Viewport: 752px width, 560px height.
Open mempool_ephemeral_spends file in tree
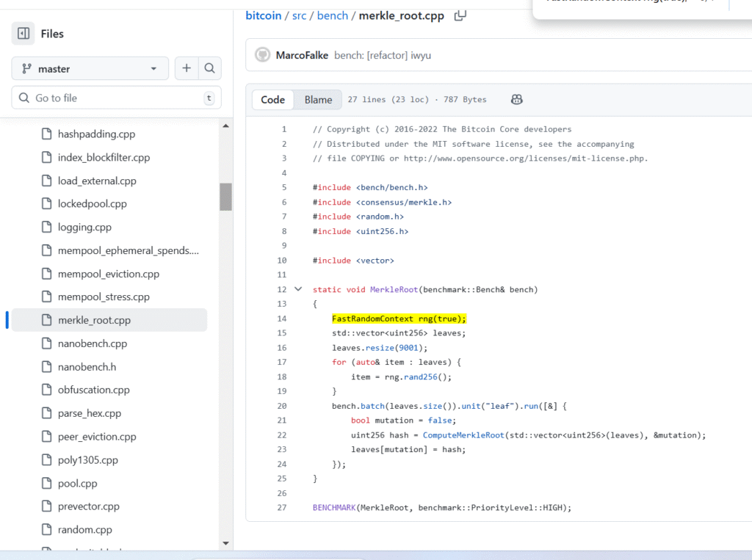(x=128, y=250)
